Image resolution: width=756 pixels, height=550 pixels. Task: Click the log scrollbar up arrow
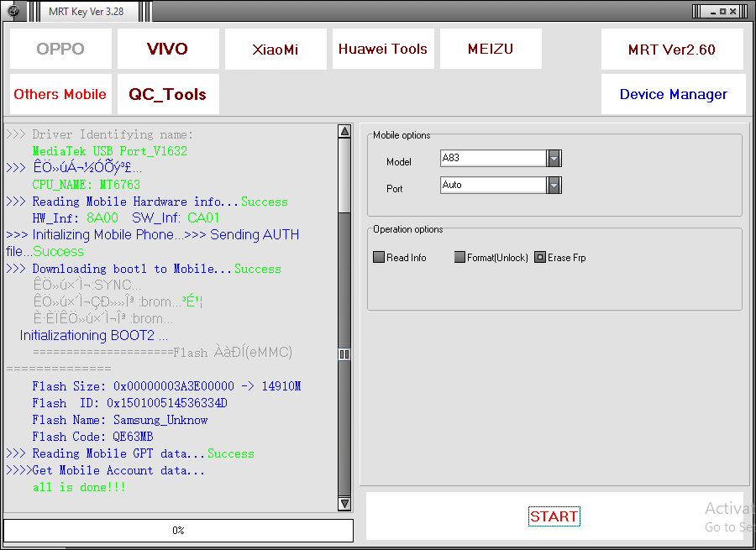344,132
